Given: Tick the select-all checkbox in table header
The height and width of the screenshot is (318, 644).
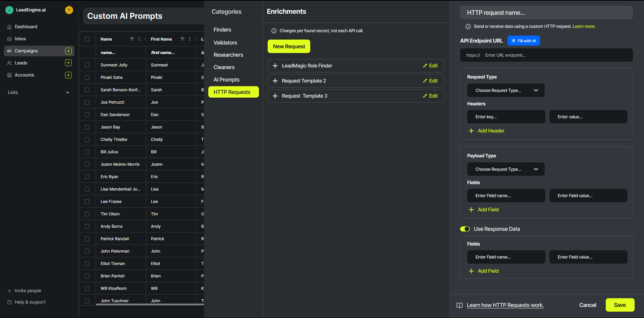Looking at the screenshot, I should [87, 39].
